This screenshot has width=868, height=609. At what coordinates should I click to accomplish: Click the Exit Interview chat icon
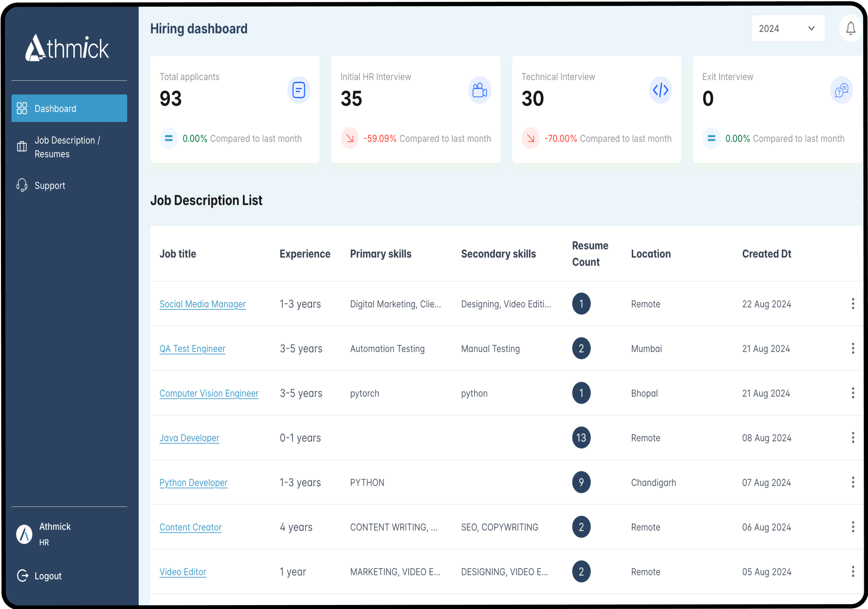click(x=841, y=90)
